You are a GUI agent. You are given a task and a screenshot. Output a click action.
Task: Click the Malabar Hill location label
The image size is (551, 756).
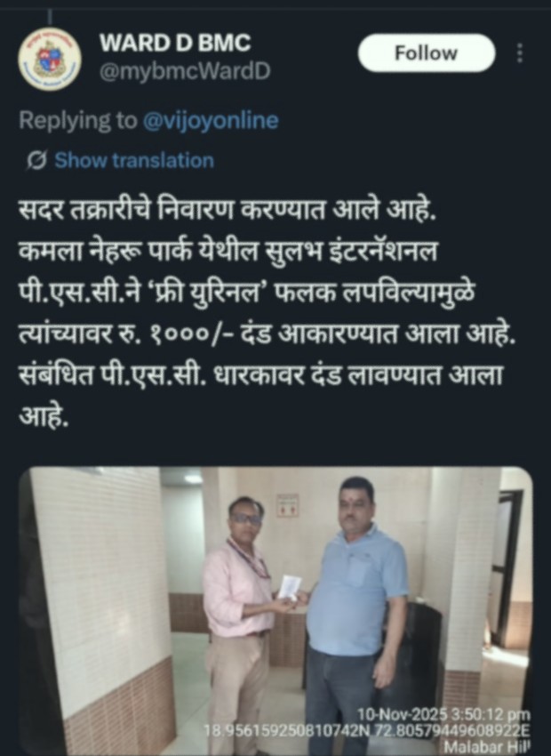(x=486, y=746)
